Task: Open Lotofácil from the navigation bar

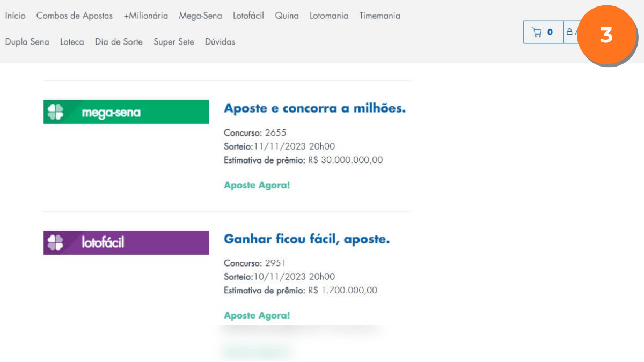Action: point(248,16)
